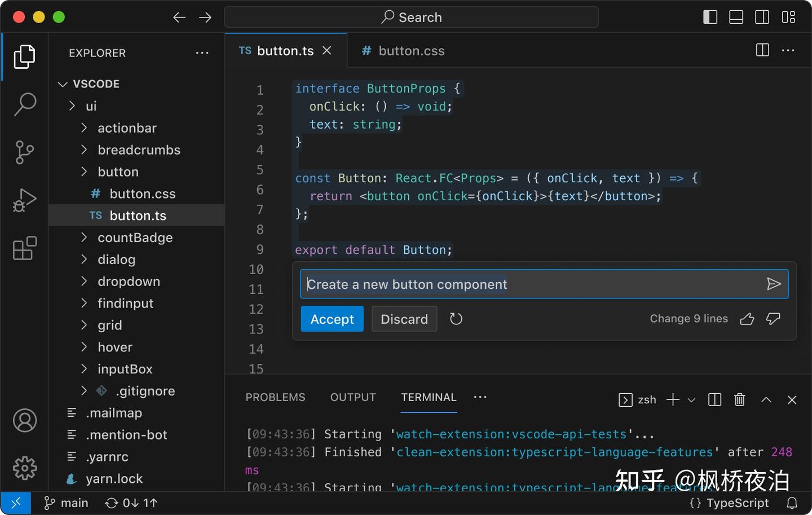Expand the countBadge folder

tap(136, 237)
